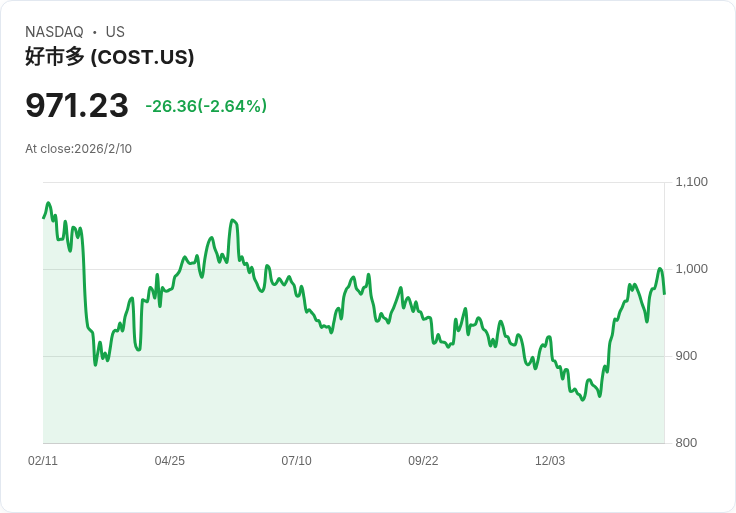Click the price change -26.36(-2.64%)
This screenshot has width=736, height=513.
click(206, 106)
